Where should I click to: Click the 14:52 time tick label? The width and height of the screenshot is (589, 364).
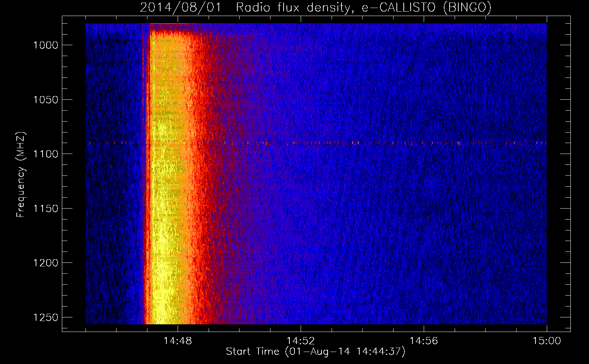[x=301, y=341]
